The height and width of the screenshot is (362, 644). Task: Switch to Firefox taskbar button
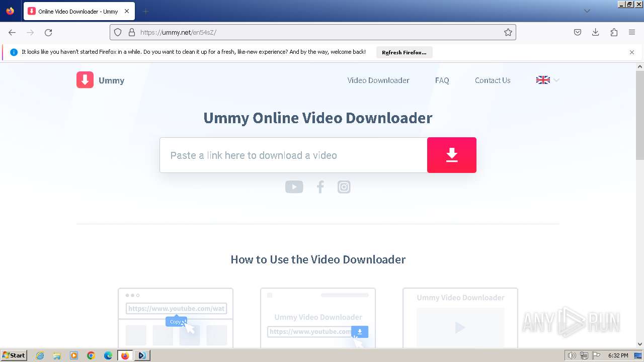[125, 355]
